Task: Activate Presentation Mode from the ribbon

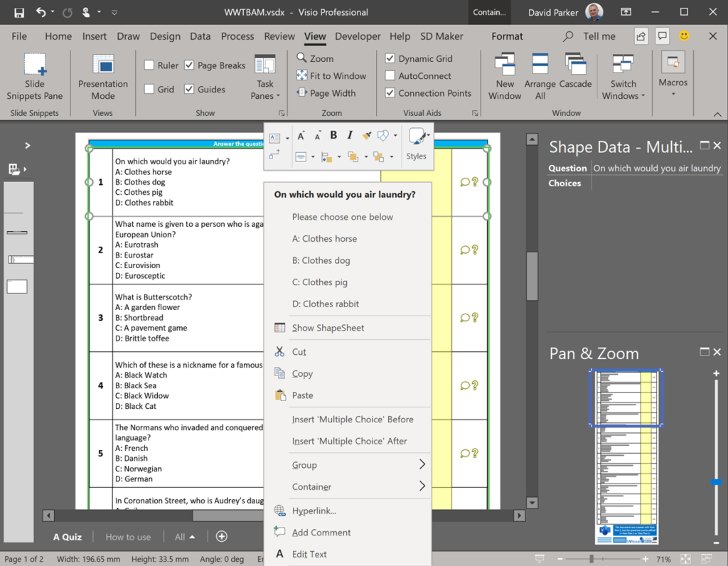Action: (x=102, y=75)
